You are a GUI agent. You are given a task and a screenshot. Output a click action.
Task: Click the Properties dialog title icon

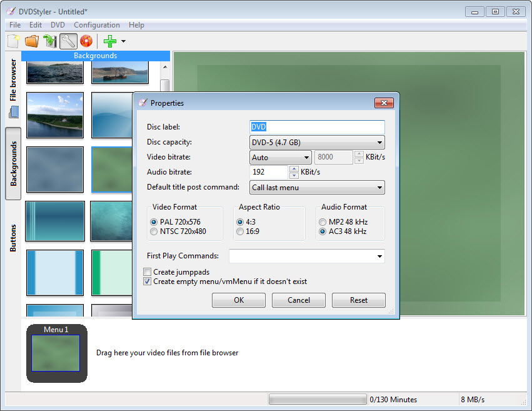point(143,103)
